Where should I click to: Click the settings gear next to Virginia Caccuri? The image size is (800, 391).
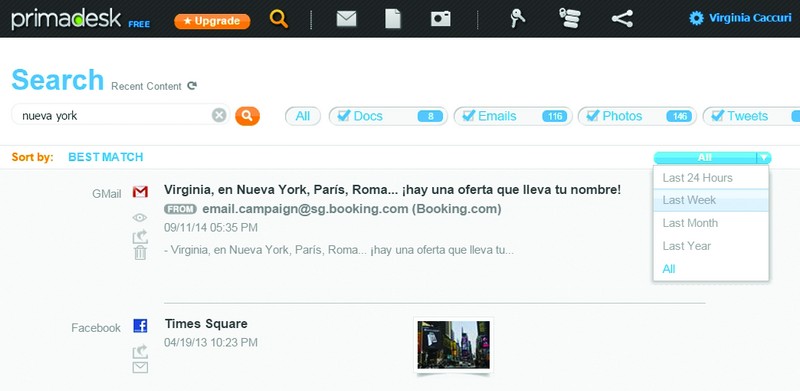696,19
